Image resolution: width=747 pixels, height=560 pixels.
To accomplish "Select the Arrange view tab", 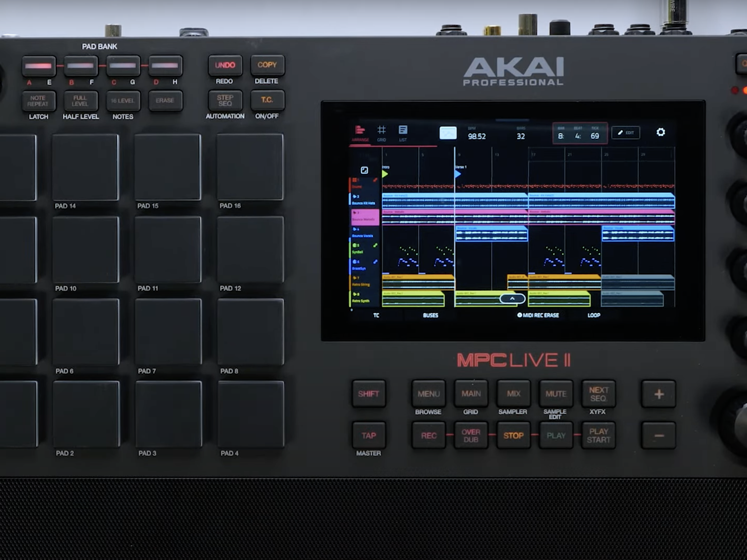I will (360, 133).
